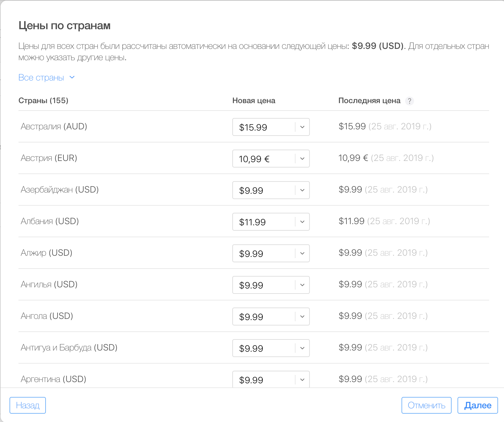
Task: Open price dropdown for Алжир
Action: tap(302, 253)
